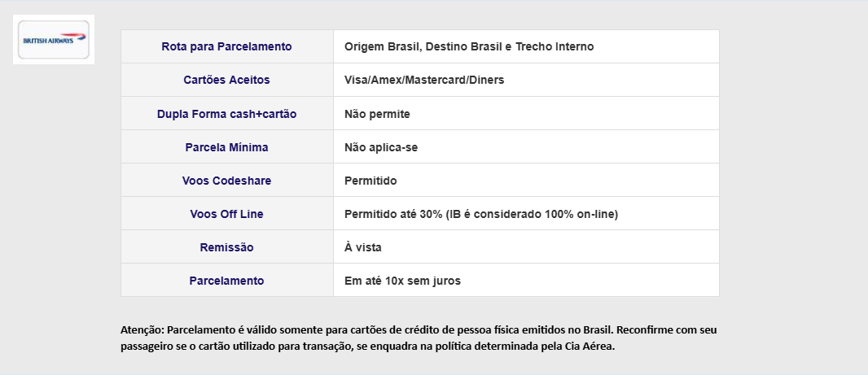Click the Cartões Aceitos label
The image size is (868, 375).
(x=227, y=80)
